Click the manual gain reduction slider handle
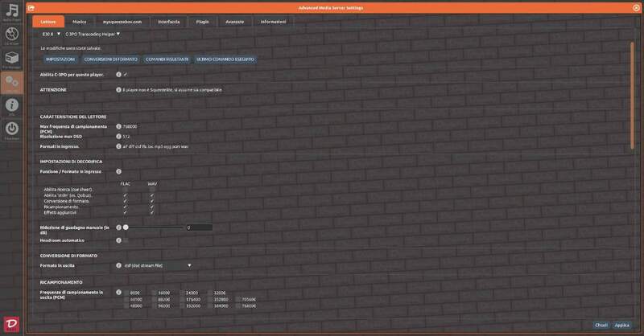 point(126,227)
